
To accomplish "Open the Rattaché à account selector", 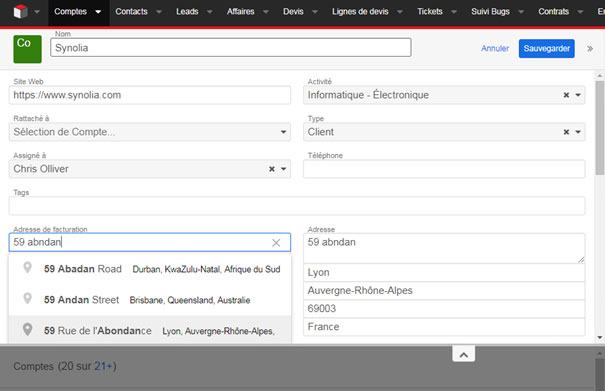I will pos(150,132).
